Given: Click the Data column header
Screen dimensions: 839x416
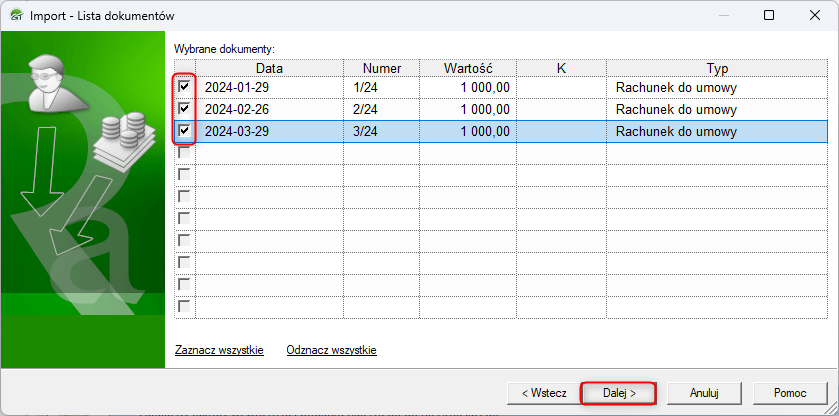Looking at the screenshot, I should [270, 68].
